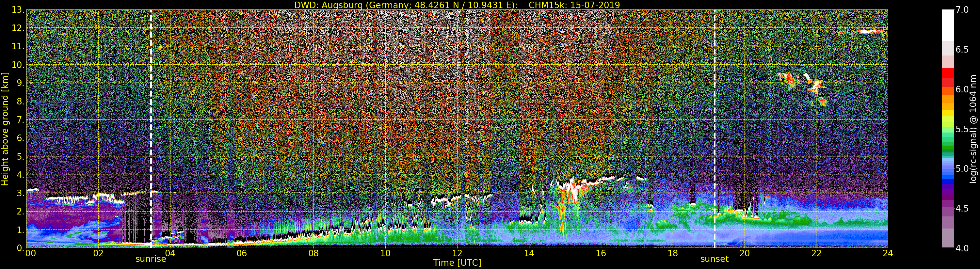Select the "16" time axis tick label
Screen dimensions: 980x269
click(x=601, y=253)
